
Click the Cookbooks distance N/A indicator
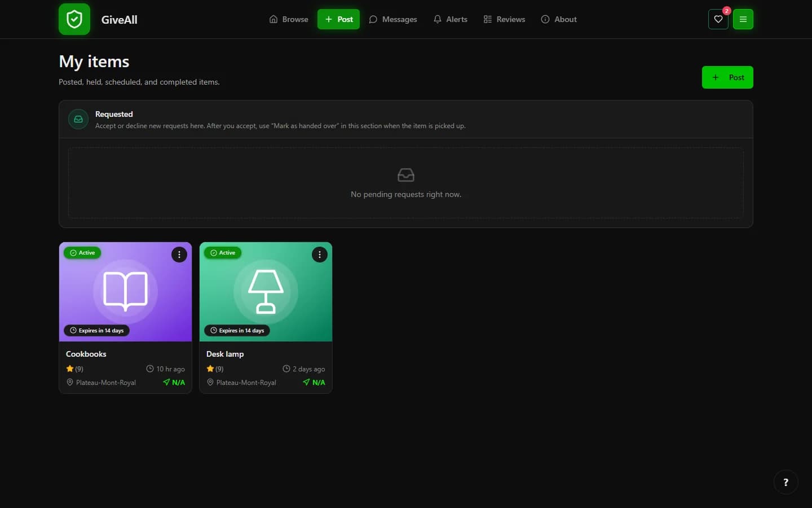[174, 382]
